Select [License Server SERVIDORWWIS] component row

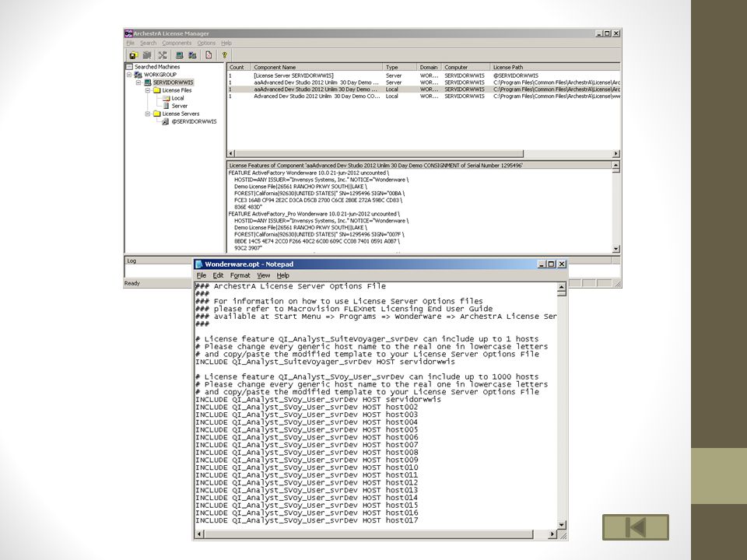tap(423, 75)
